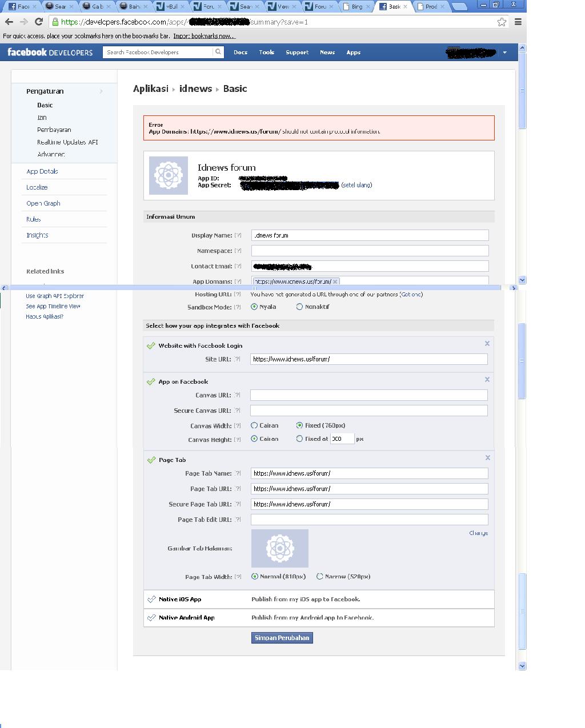The height and width of the screenshot is (728, 585).
Task: Bookmark page with the star icon
Action: click(502, 22)
